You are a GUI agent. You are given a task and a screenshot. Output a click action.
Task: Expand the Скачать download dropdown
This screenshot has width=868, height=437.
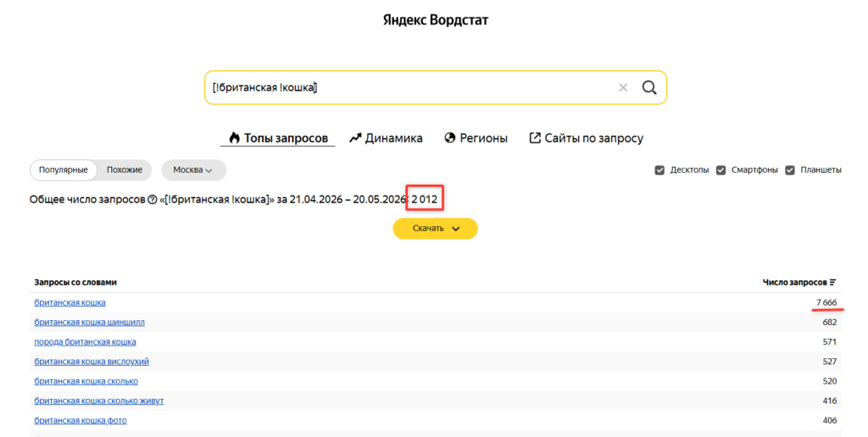pyautogui.click(x=435, y=229)
